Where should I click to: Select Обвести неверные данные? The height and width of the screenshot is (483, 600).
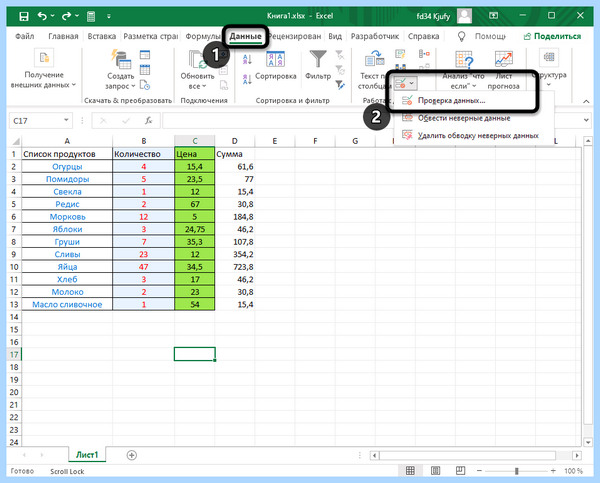(x=473, y=118)
